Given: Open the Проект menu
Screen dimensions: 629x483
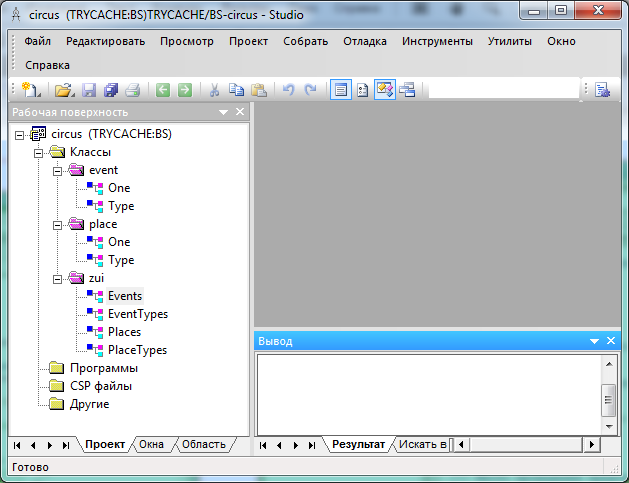Looking at the screenshot, I should click(248, 41).
